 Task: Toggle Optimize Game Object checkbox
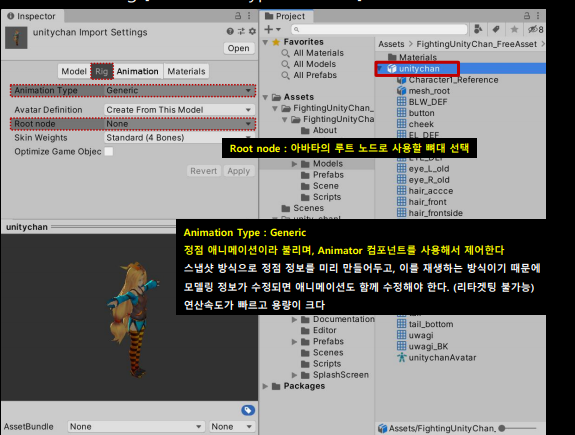(109, 151)
